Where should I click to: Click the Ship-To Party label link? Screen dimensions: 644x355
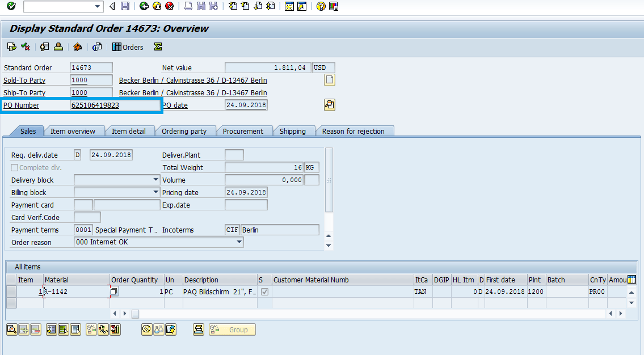[24, 93]
